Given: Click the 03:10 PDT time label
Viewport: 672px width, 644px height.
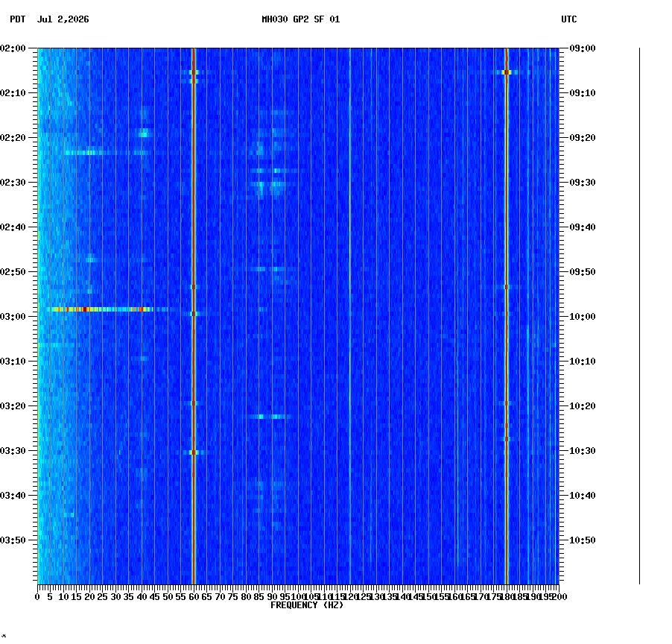Looking at the screenshot, I should coord(13,362).
